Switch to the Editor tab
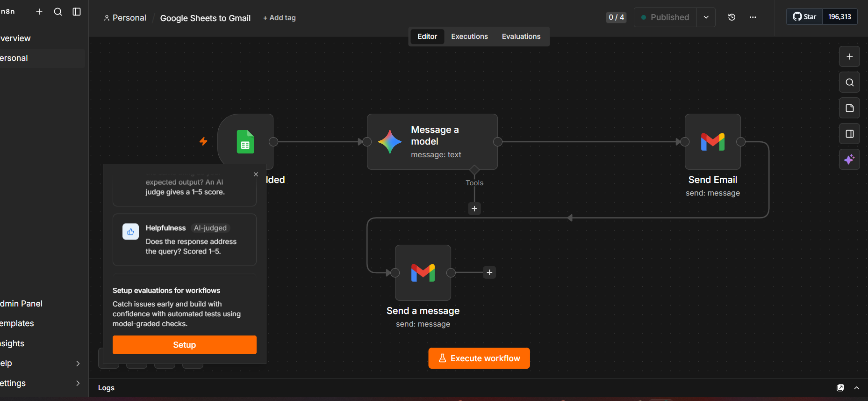868x401 pixels. (427, 36)
